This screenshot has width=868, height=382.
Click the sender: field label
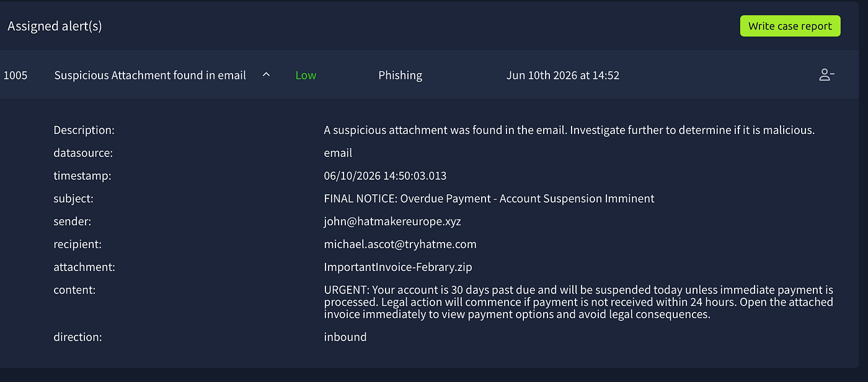[73, 221]
